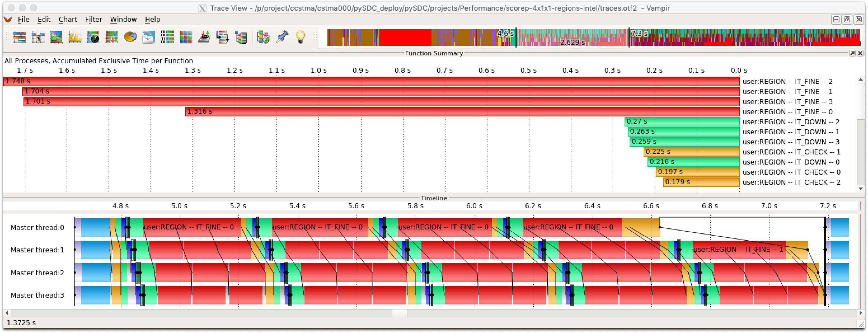
Task: Open the Function Legend color icon
Action: click(x=263, y=37)
